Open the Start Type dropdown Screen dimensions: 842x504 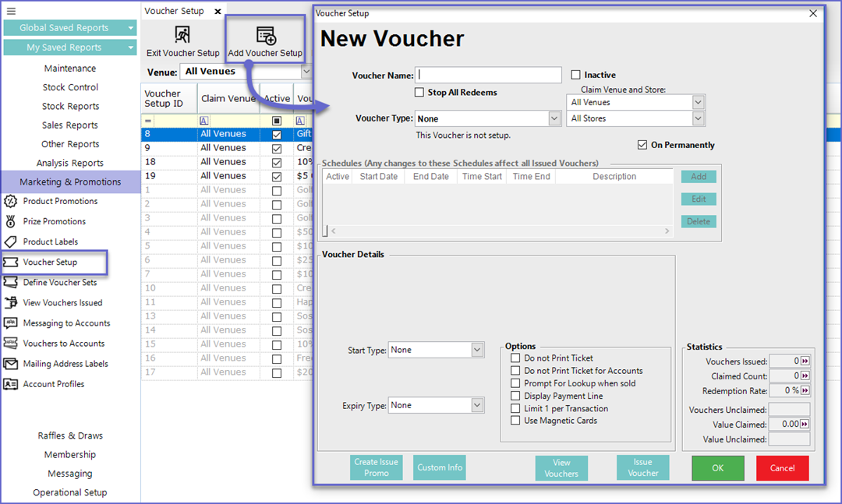click(x=477, y=351)
